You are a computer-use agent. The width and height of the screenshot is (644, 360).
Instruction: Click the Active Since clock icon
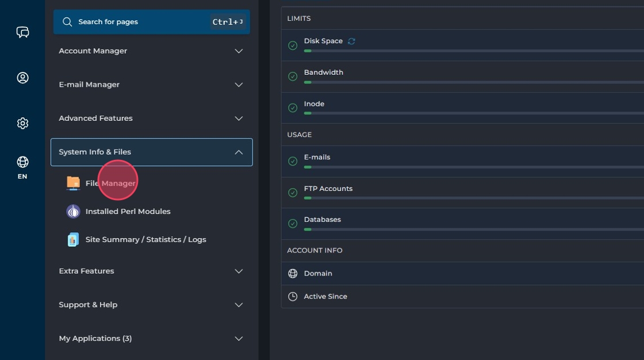[293, 297]
